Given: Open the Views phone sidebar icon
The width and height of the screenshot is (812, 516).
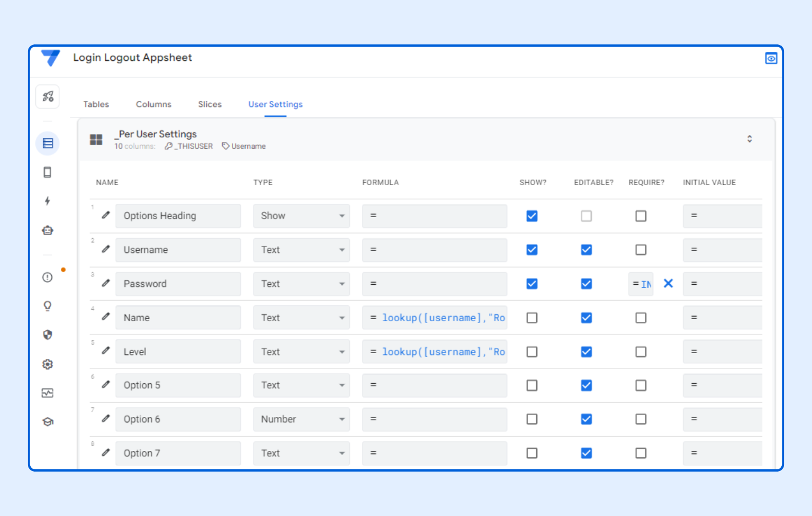Looking at the screenshot, I should click(x=47, y=172).
